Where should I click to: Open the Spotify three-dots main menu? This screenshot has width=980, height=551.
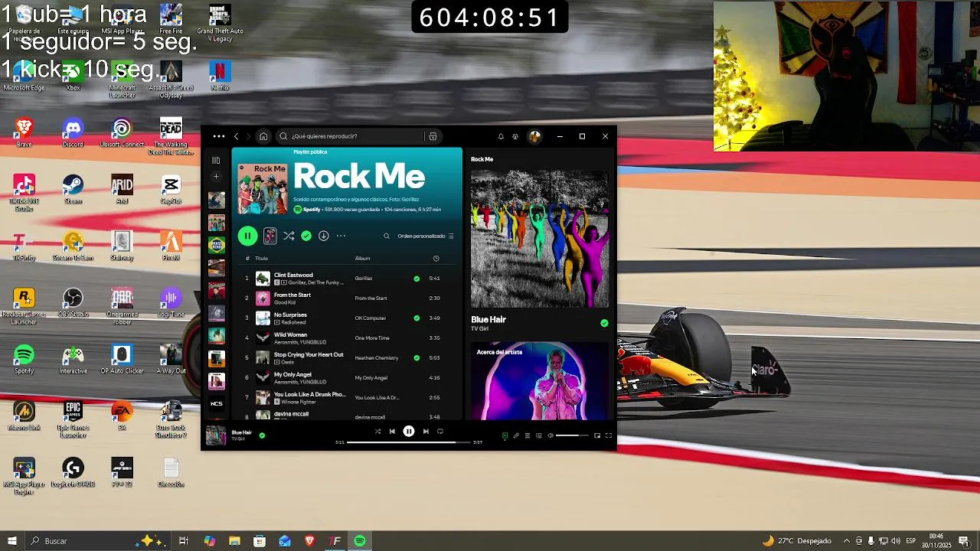(219, 136)
